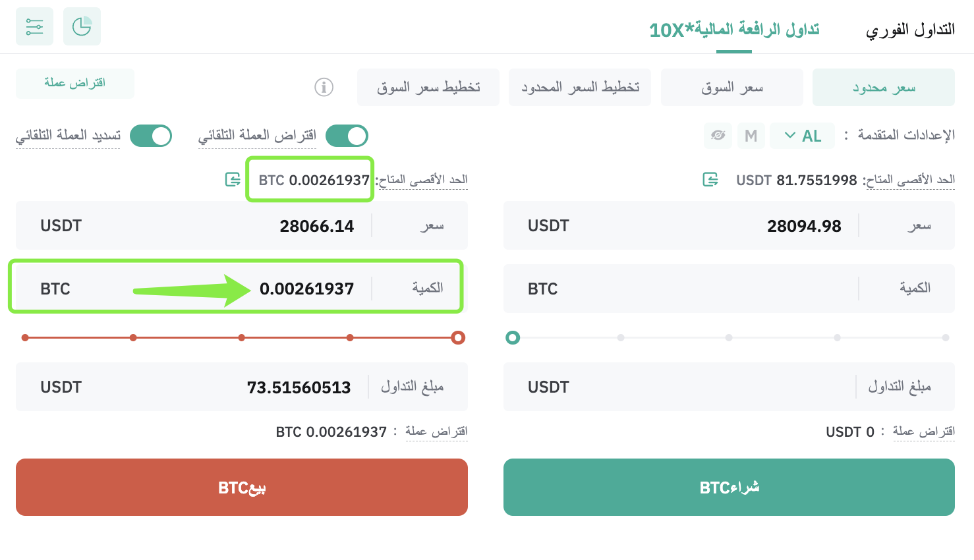This screenshot has width=974, height=560.
Task: Click اقتراض عملة borrow button
Action: pyautogui.click(x=75, y=83)
